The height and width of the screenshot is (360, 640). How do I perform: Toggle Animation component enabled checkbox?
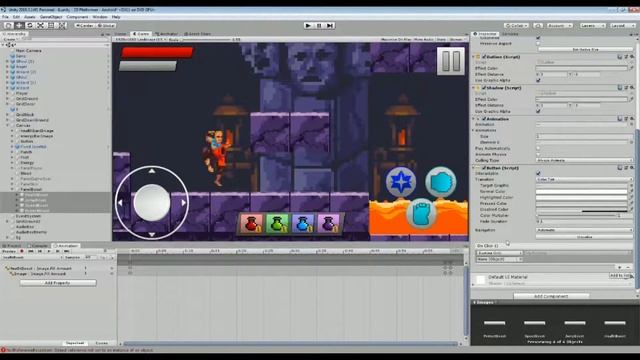[484, 119]
